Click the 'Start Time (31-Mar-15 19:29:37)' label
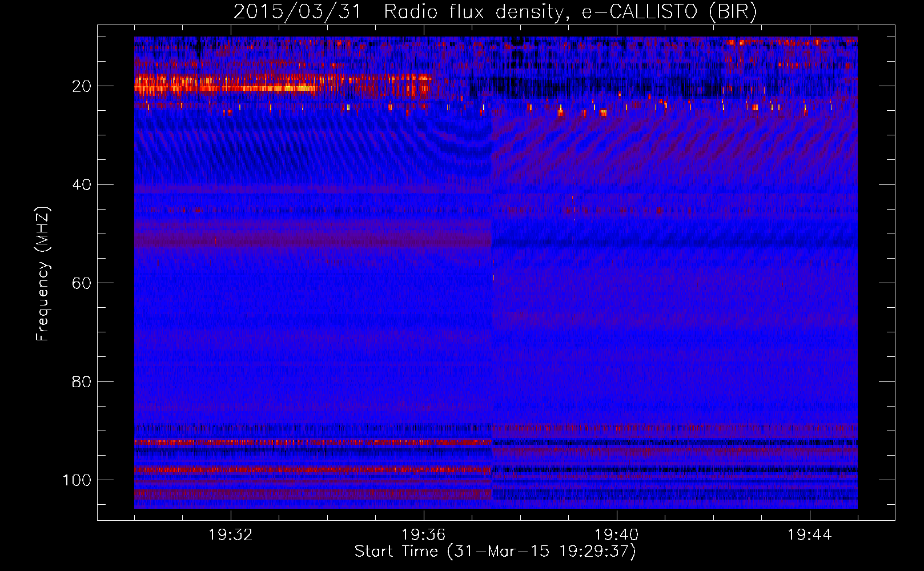The width and height of the screenshot is (924, 571). point(495,552)
